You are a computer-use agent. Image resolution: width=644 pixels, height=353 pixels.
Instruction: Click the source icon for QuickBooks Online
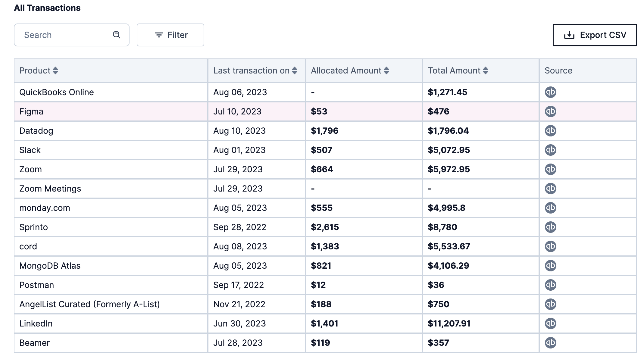[550, 92]
